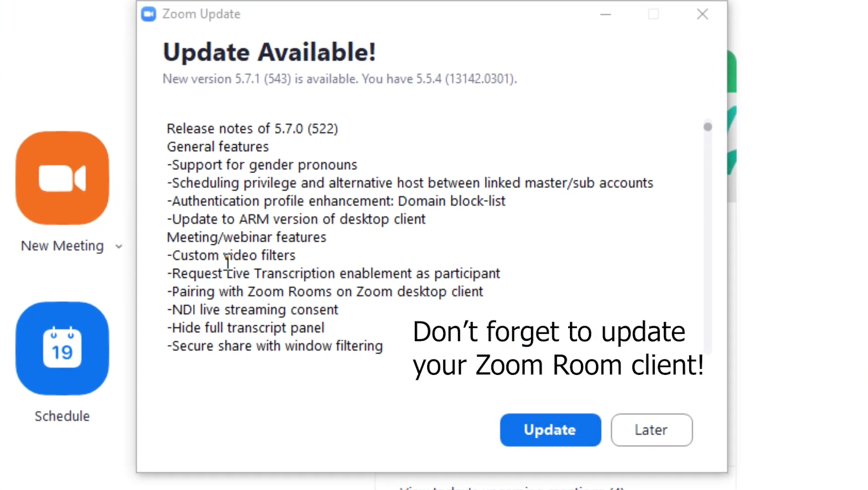
Task: Postpone the update with Later button
Action: coord(651,429)
